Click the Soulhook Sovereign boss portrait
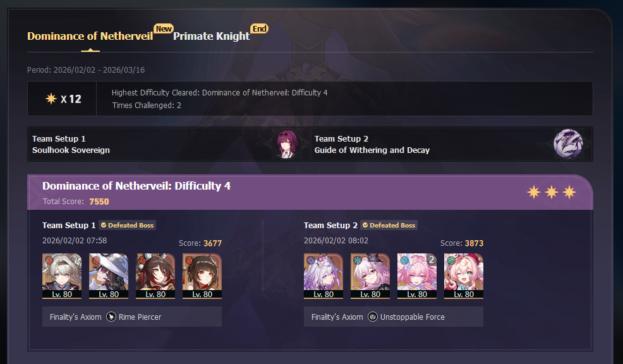The image size is (623, 364). tap(287, 144)
